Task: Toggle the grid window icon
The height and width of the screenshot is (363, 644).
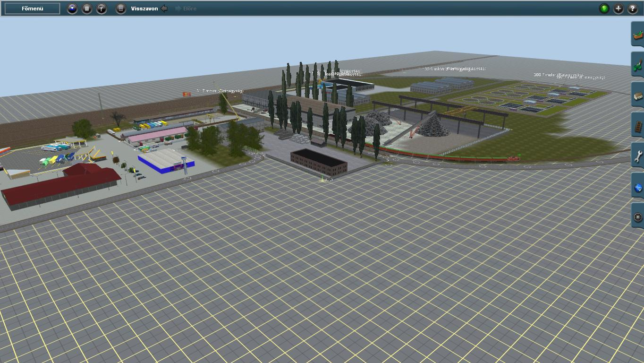Action: click(x=121, y=9)
